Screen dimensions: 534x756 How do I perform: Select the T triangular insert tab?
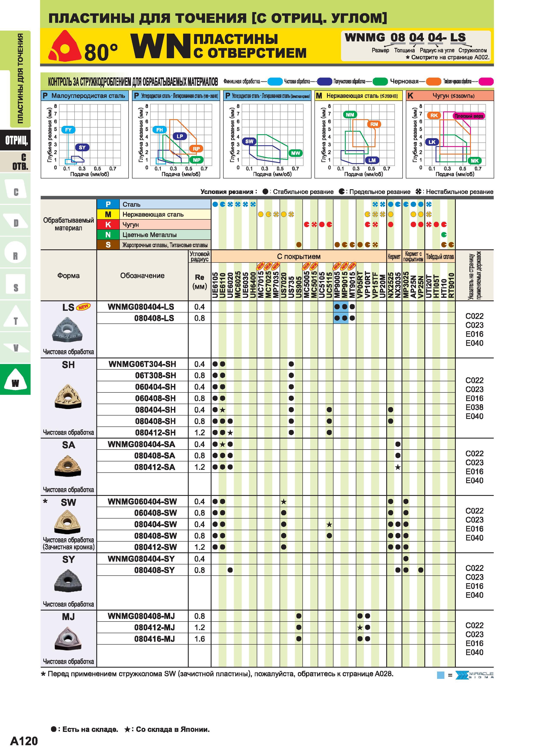point(16,316)
